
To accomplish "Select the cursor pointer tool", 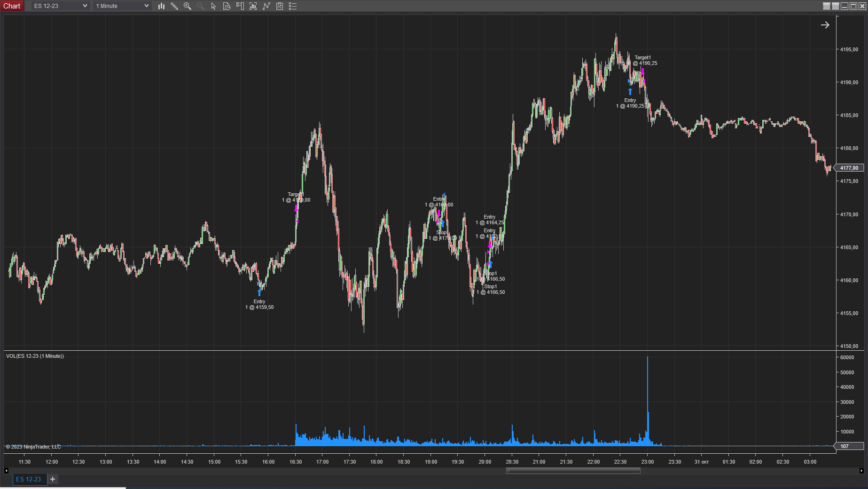I will point(213,6).
